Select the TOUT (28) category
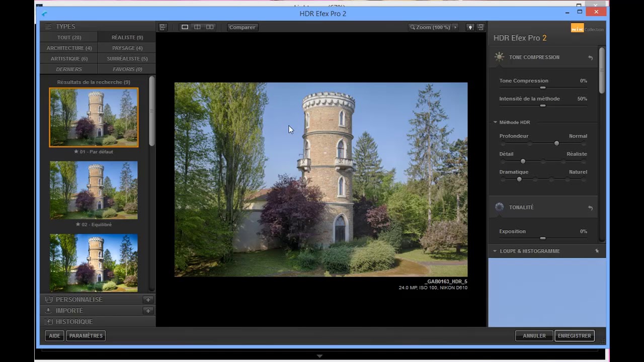This screenshot has width=644, height=362. point(69,37)
